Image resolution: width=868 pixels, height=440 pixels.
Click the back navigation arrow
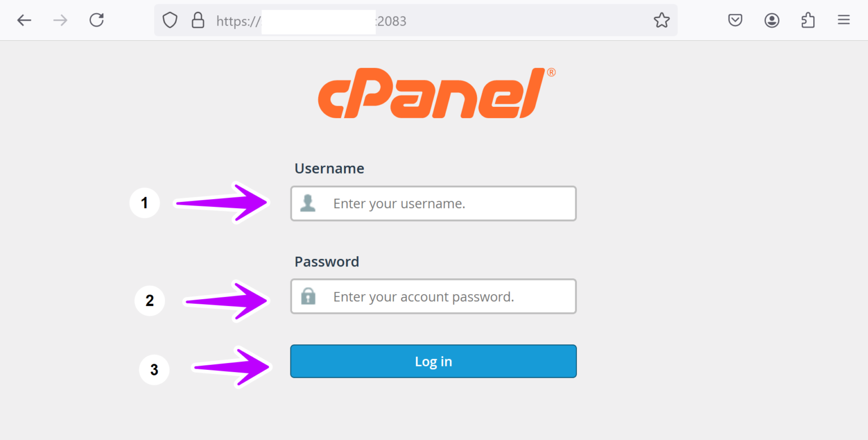pos(24,20)
